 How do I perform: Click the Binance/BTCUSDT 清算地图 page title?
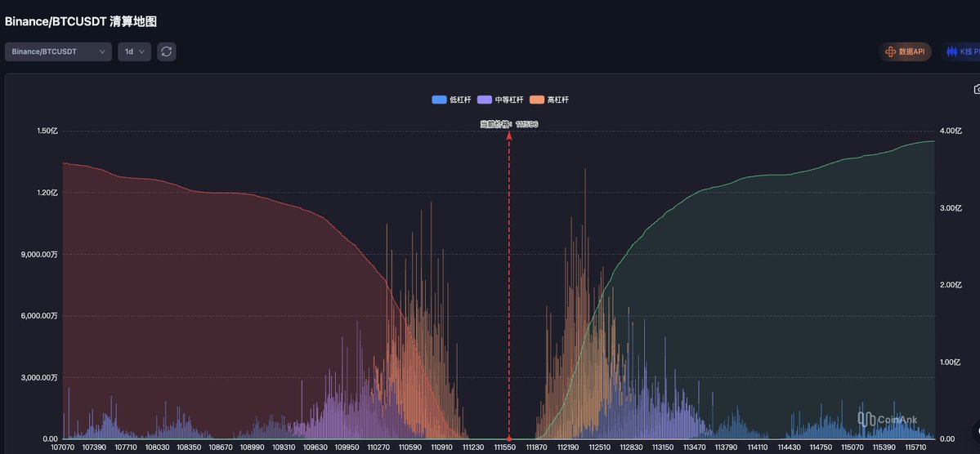tap(81, 21)
